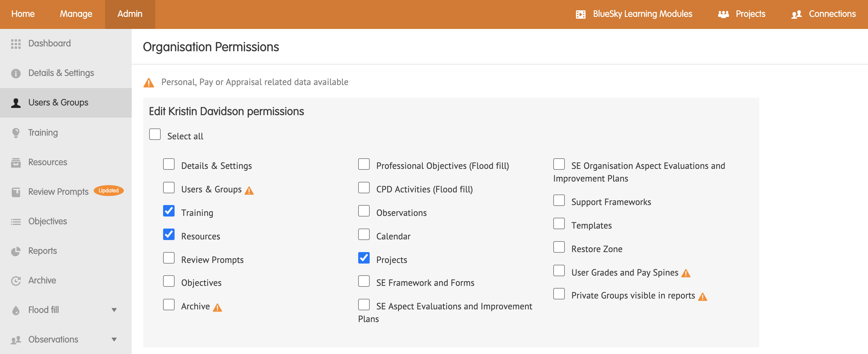Image resolution: width=868 pixels, height=354 pixels.
Task: Uncheck the Training permission
Action: click(169, 211)
